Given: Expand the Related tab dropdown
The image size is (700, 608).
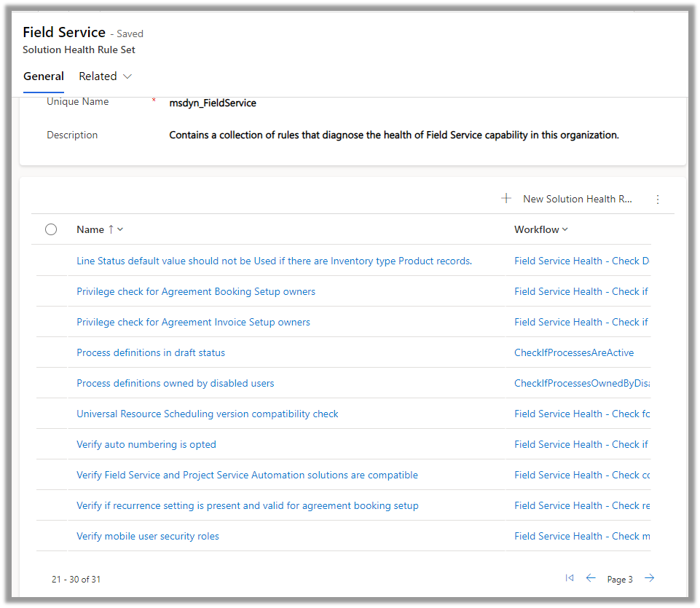Looking at the screenshot, I should coord(106,76).
